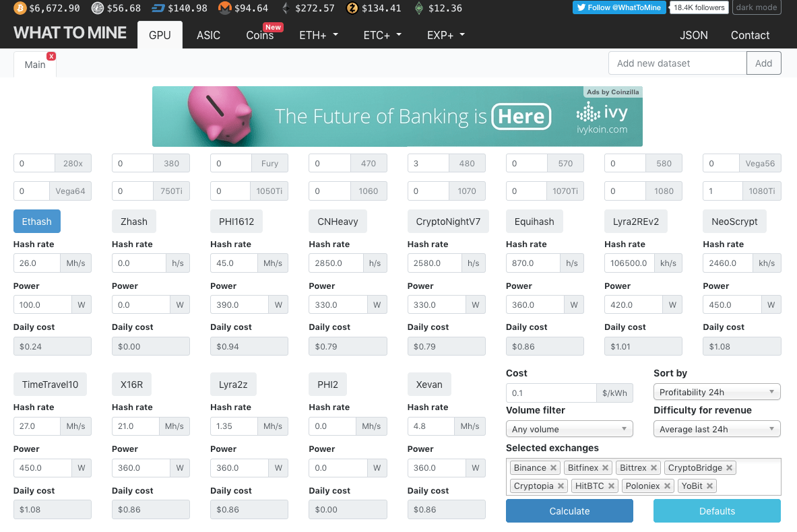This screenshot has width=797, height=532.
Task: Toggle the Zhash algorithm button
Action: tap(133, 222)
